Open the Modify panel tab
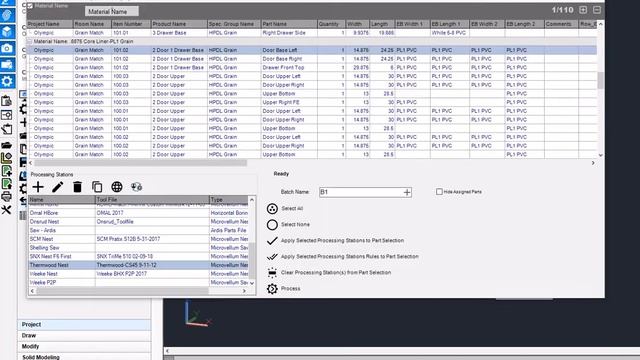Image resolution: width=640 pixels, height=360 pixels. point(84,347)
